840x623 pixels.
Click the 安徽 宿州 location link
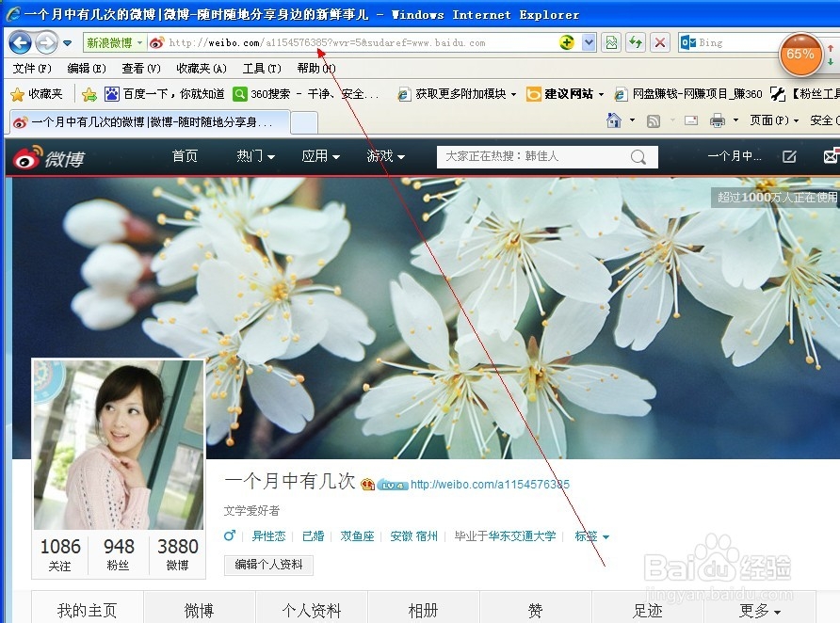(x=413, y=536)
